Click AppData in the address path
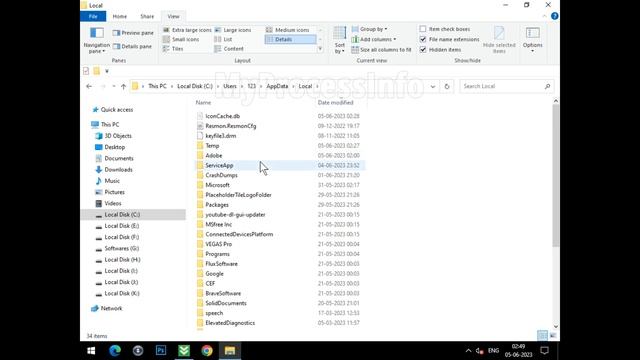The image size is (640, 360). coord(277,86)
